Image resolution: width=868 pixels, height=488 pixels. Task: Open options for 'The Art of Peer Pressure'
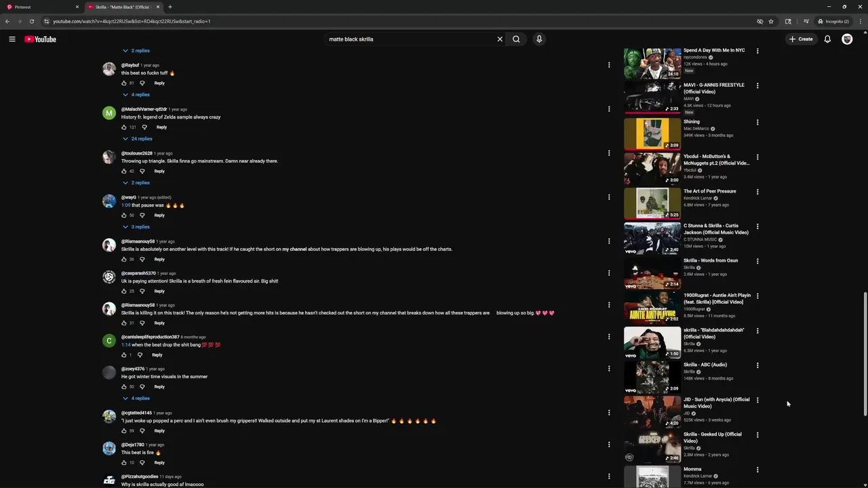coord(757,192)
